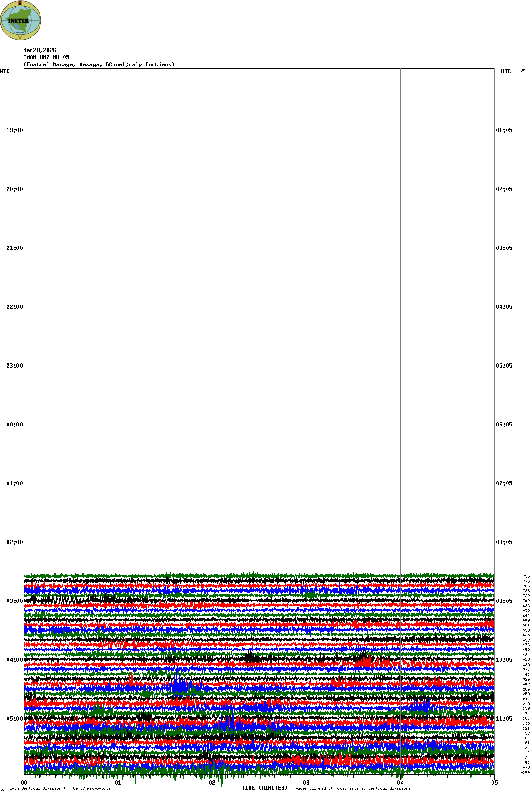The width and height of the screenshot is (532, 795).
Task: Click the small DC label at top right
Action: (523, 71)
